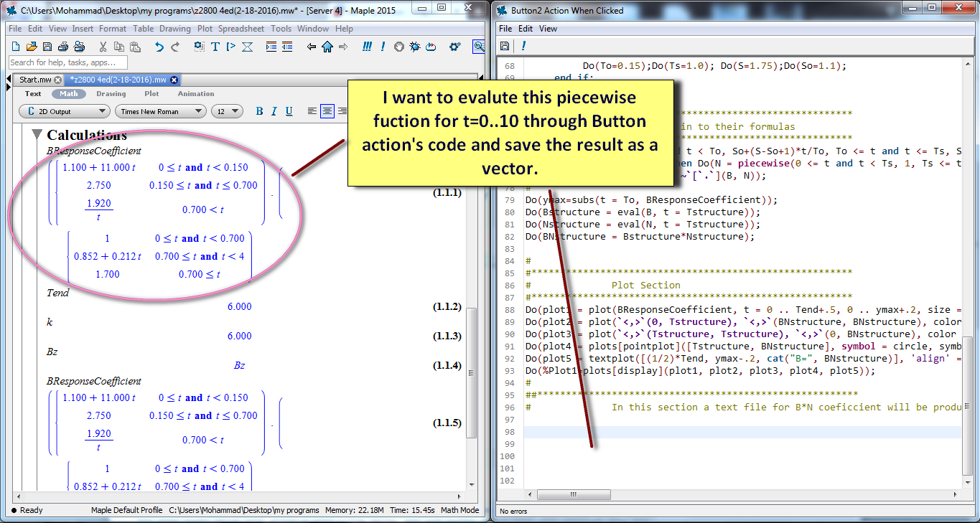Go forward in hyperlink history

(x=343, y=47)
